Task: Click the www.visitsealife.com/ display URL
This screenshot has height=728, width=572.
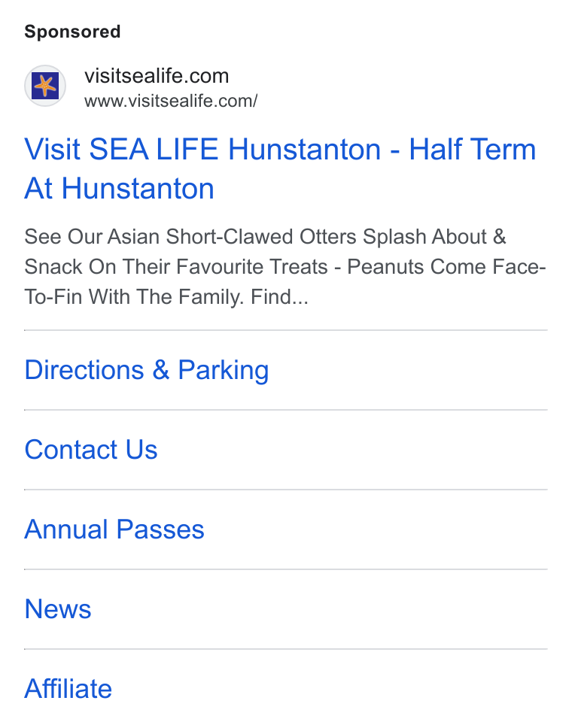Action: pos(171,101)
